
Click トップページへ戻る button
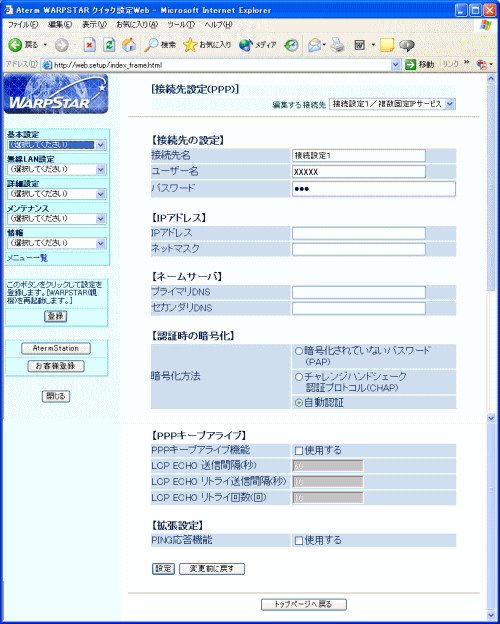(x=304, y=604)
